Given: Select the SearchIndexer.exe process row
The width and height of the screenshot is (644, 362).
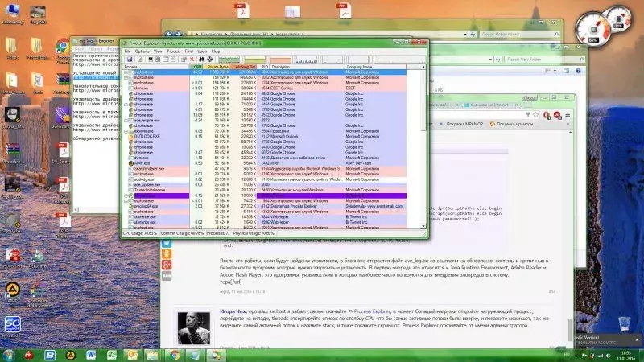Looking at the screenshot, I should (265, 169).
